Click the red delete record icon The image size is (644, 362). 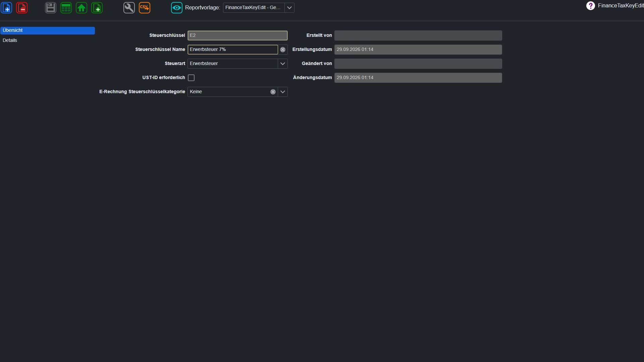coord(22,8)
